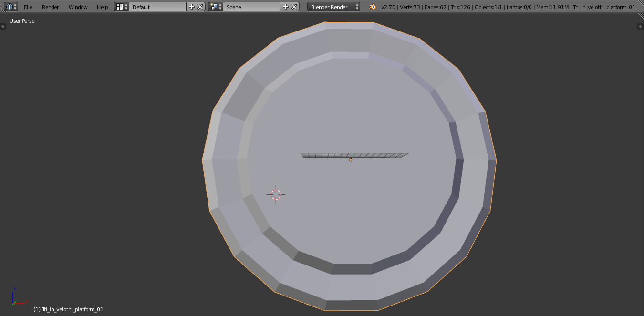Open the Window menu
The image size is (644, 316).
pos(78,7)
